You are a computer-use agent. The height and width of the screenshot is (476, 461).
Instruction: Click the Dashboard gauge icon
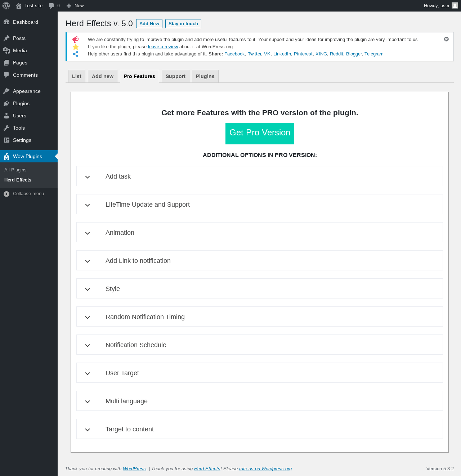pos(6,22)
